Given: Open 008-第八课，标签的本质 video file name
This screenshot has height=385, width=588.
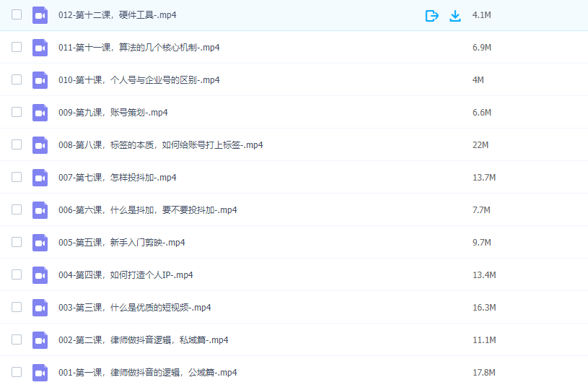Looking at the screenshot, I should 160,145.
